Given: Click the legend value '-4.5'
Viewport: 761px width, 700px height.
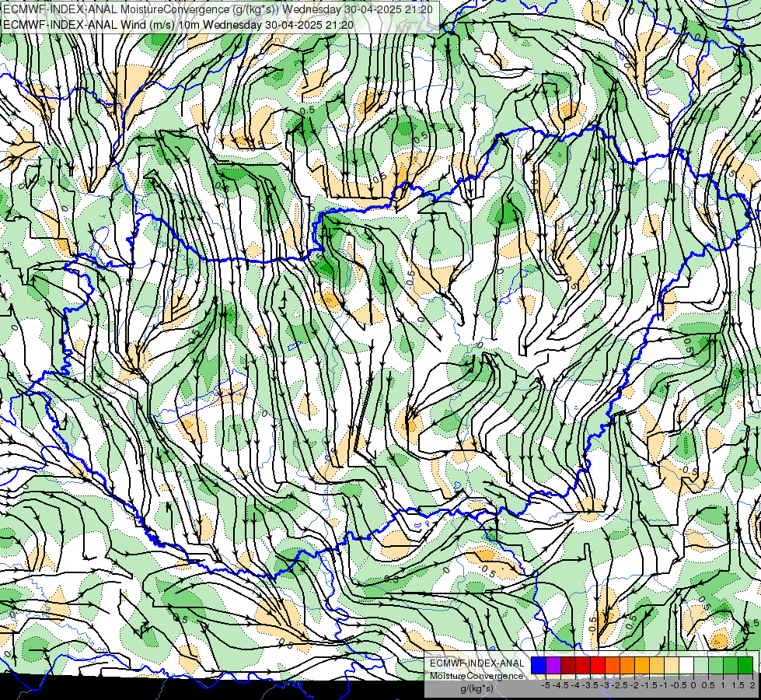Looking at the screenshot, I should click(x=562, y=685).
